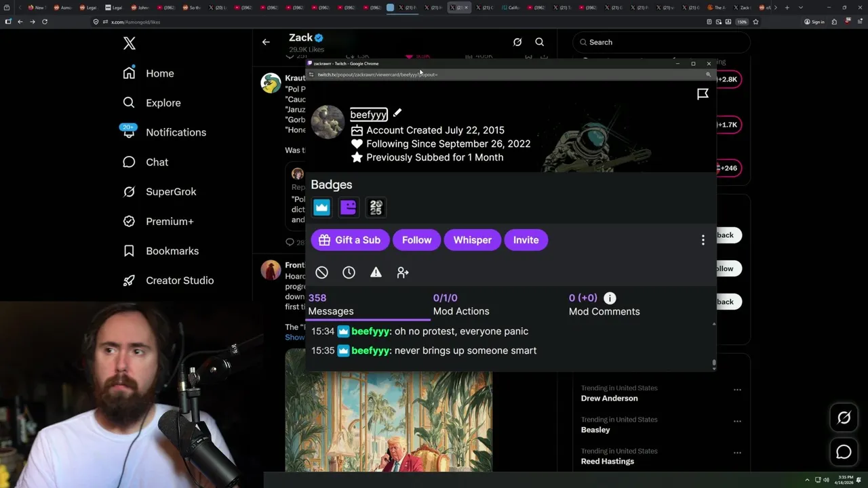868x488 pixels.
Task: Click the Trump painting image in post
Action: (x=389, y=420)
